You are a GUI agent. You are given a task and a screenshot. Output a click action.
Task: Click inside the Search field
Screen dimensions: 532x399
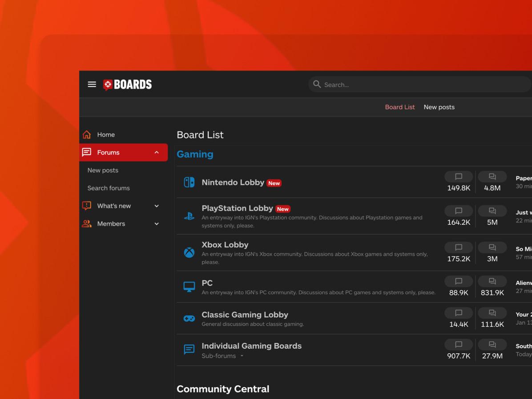418,84
